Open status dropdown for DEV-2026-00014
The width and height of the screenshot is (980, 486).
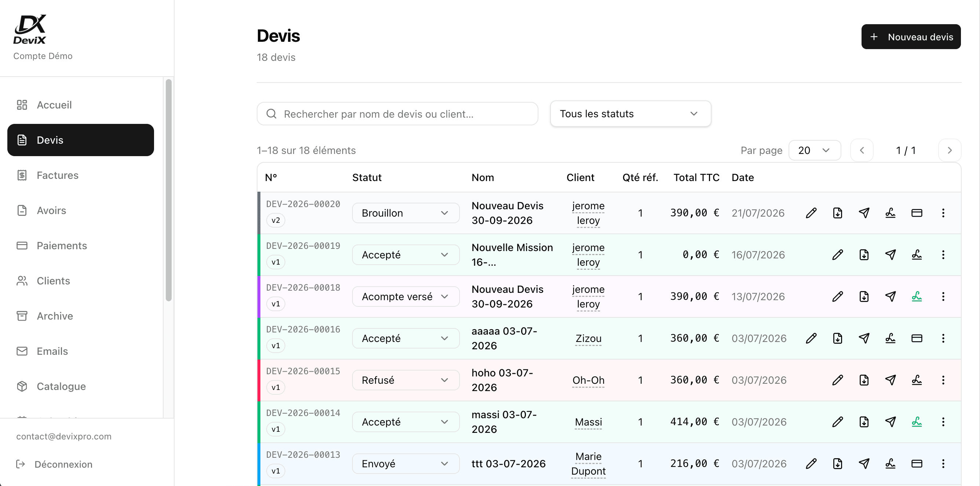[406, 422]
